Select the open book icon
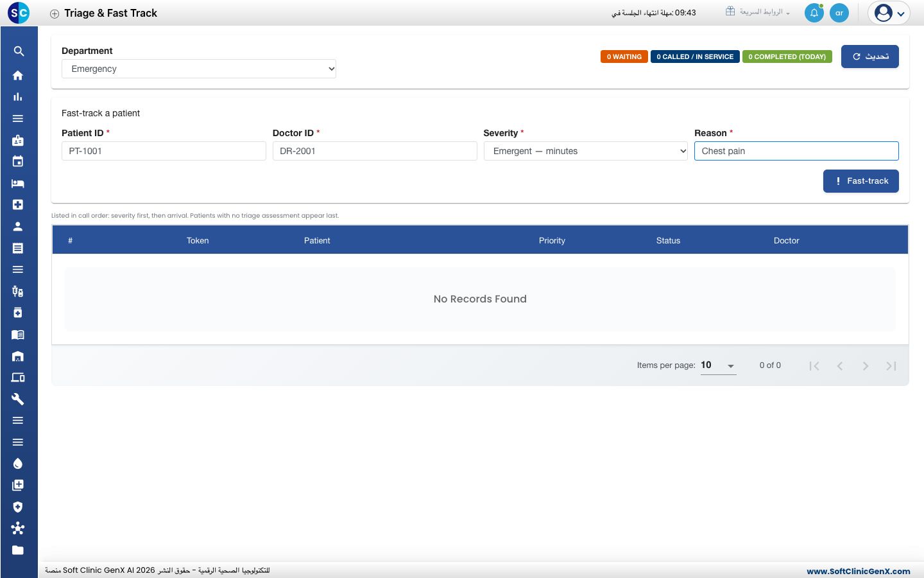Screen dimensions: 924x578 click(x=18, y=334)
